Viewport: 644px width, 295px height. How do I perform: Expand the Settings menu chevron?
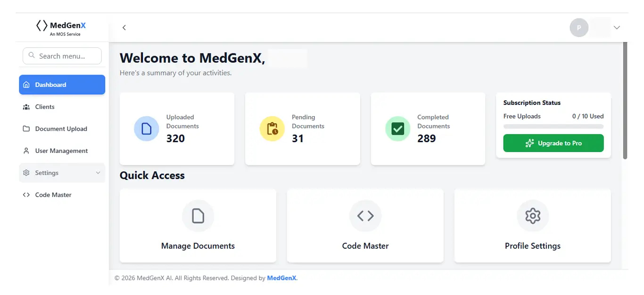tap(98, 173)
